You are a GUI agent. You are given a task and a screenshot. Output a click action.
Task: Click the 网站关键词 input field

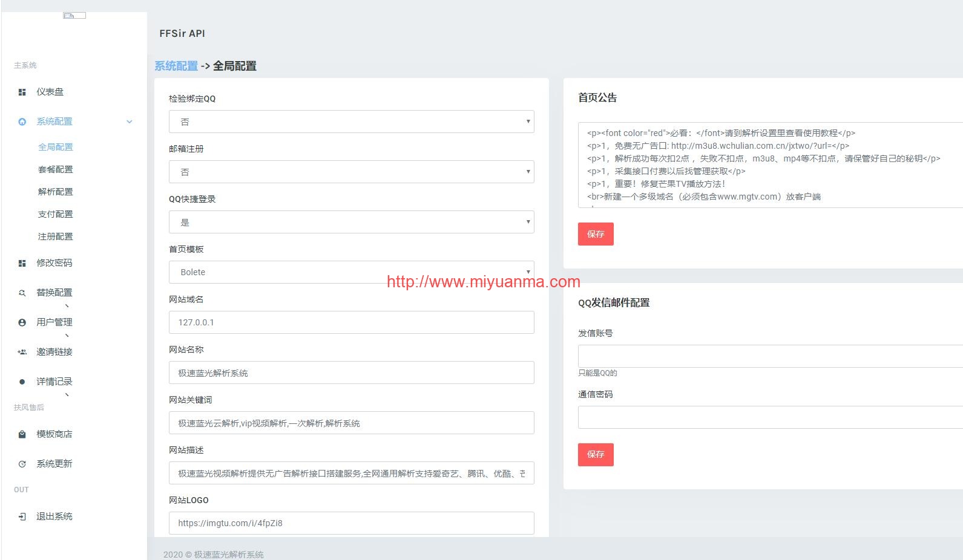click(x=352, y=423)
